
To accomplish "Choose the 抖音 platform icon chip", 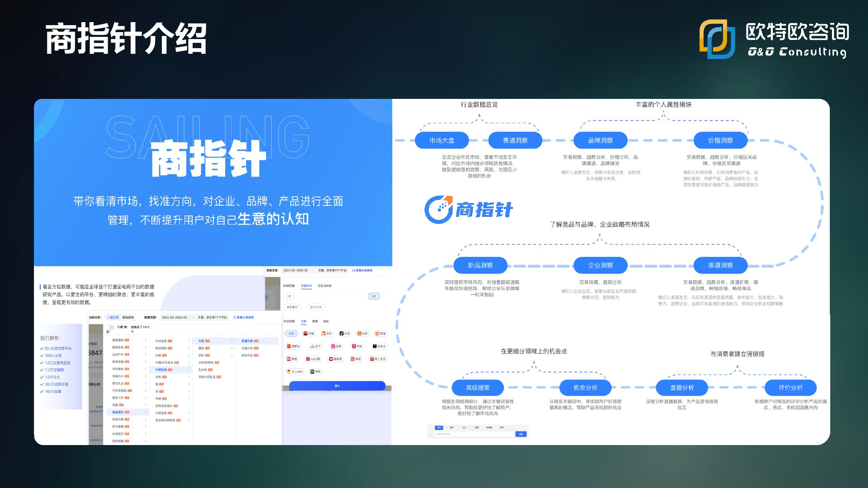I will 345,334.
